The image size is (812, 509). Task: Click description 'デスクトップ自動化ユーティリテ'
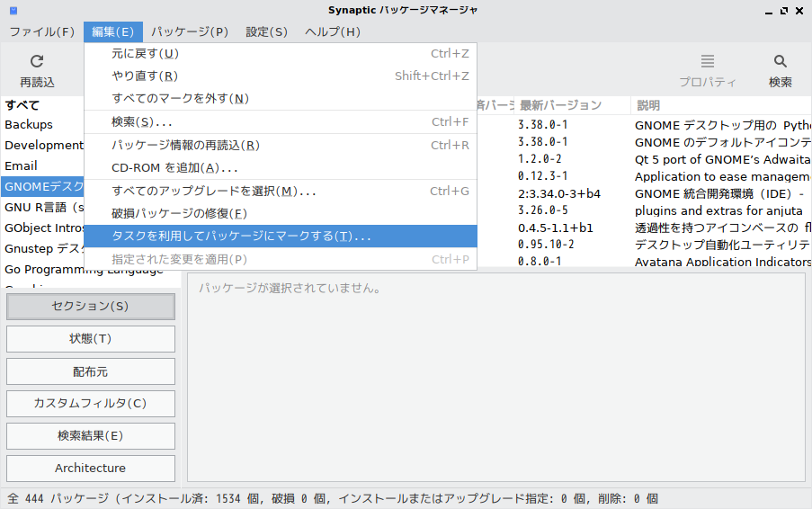pyautogui.click(x=723, y=245)
